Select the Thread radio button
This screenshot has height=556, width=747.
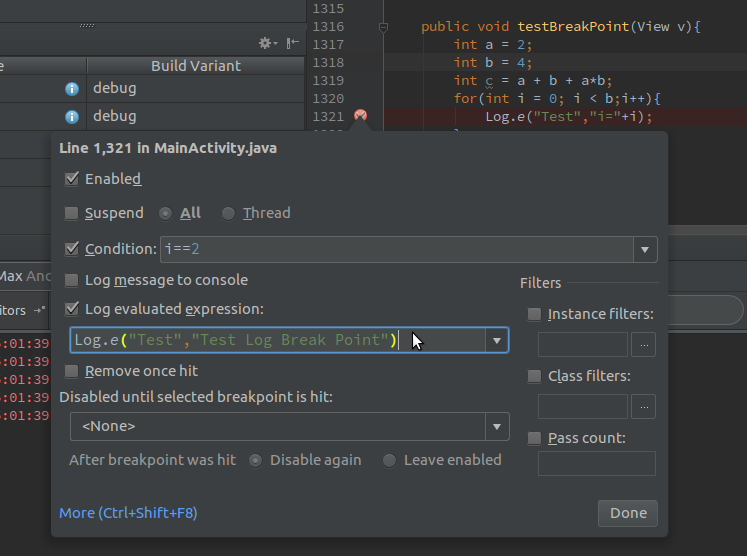(x=229, y=213)
